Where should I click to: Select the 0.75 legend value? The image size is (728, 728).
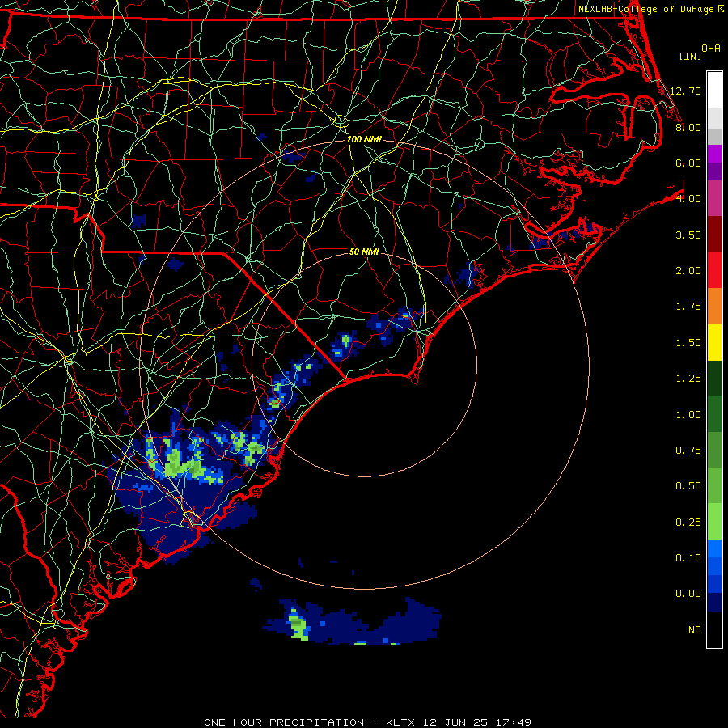click(x=688, y=451)
